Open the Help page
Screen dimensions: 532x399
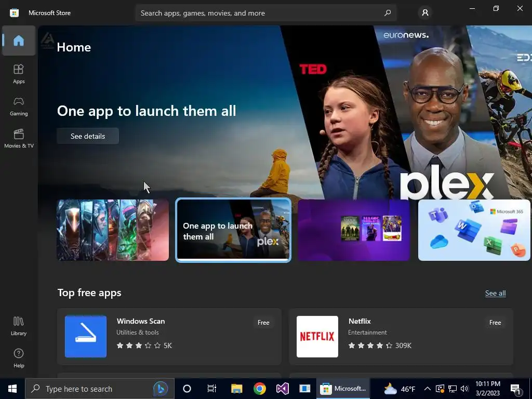19,358
